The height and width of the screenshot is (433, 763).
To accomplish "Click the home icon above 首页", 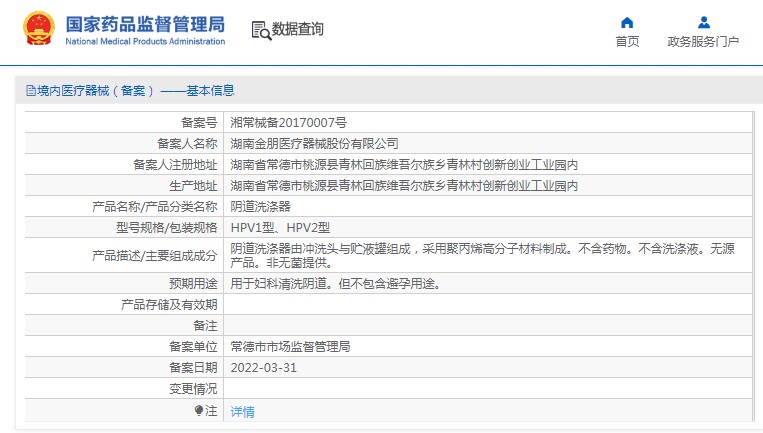I will [x=627, y=22].
